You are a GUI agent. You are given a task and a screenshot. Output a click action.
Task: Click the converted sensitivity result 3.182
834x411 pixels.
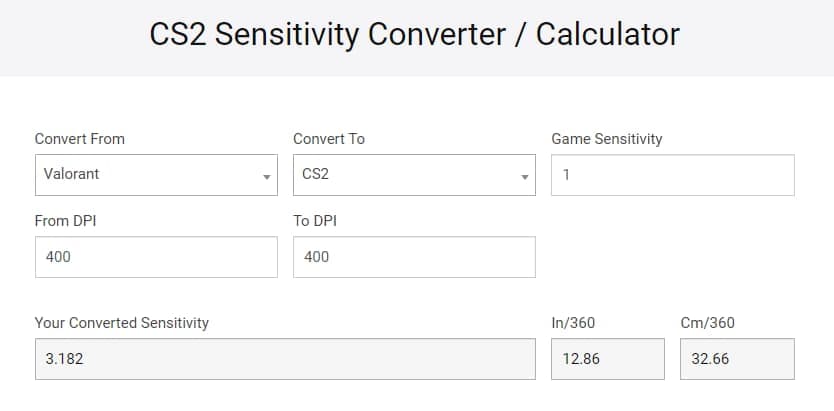tap(285, 359)
